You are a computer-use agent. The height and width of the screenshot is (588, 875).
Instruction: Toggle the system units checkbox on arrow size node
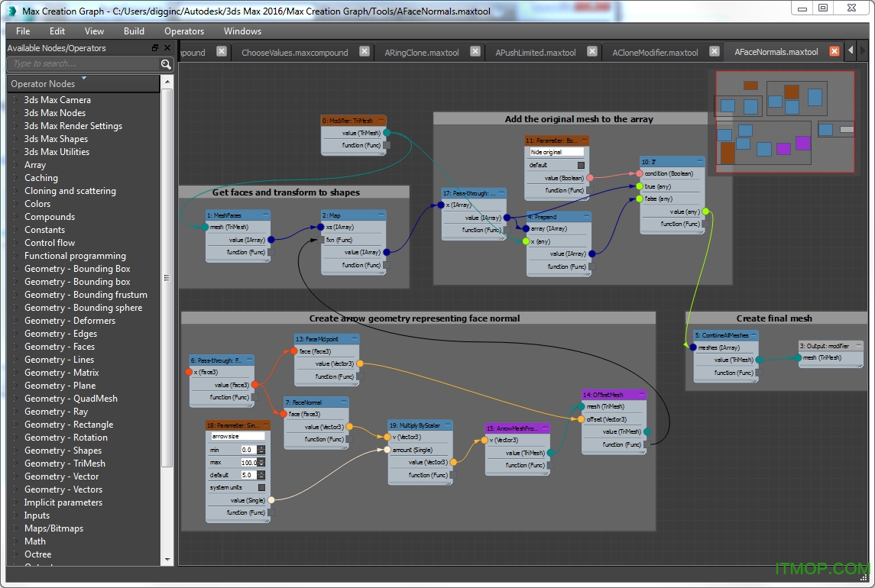tap(261, 488)
